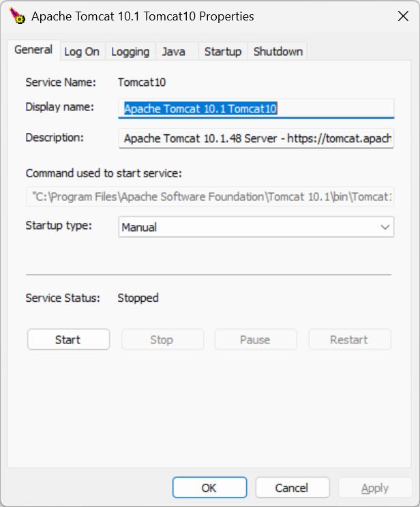
Task: Click the Restart service button
Action: (350, 339)
